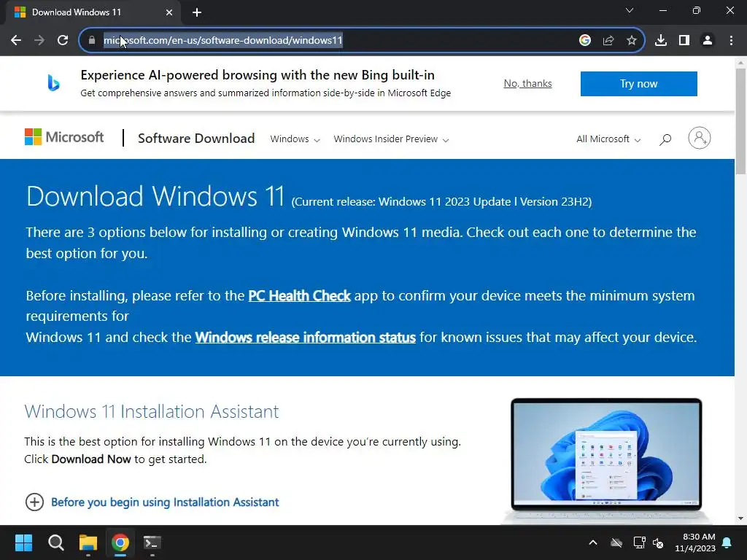Viewport: 747px width, 560px height.
Task: Open the tab search chevron
Action: pyautogui.click(x=630, y=10)
